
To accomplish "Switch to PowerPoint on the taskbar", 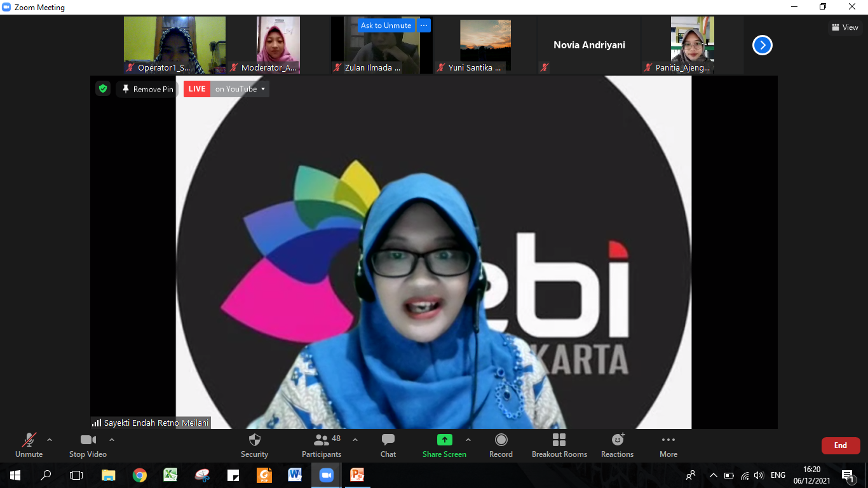I will tap(358, 475).
